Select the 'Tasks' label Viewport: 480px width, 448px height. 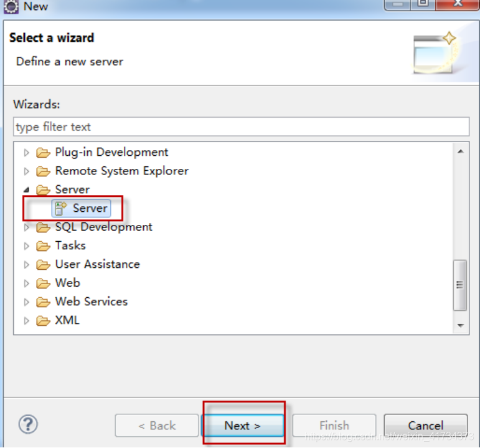70,245
